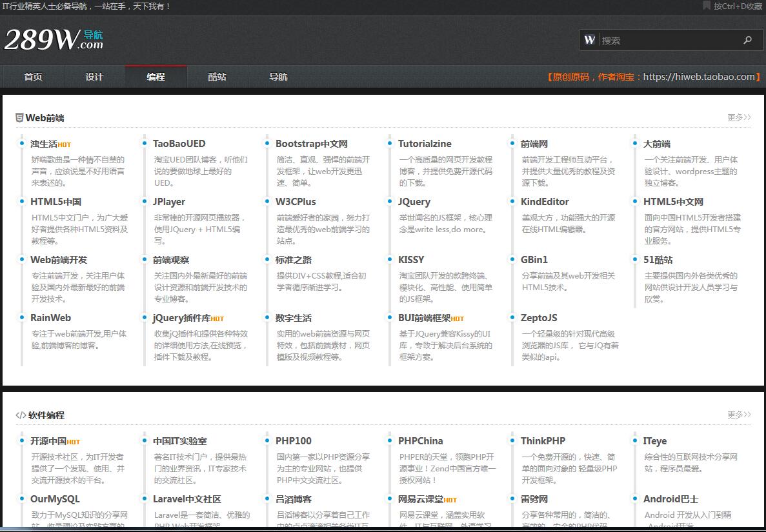Click the HOT badge next to 浊生活
766x532 pixels.
coord(65,145)
